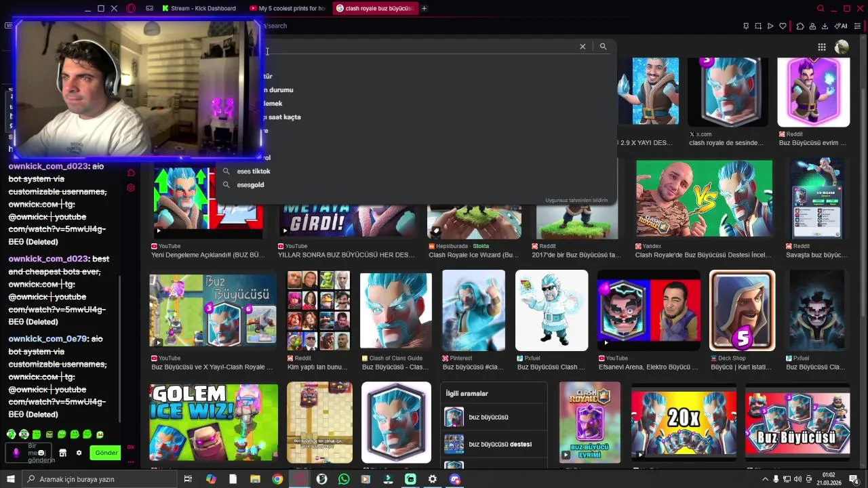This screenshot has height=488, width=868.
Task: Open the Pxfuel white Ice Wizard sticker image
Action: pos(551,310)
